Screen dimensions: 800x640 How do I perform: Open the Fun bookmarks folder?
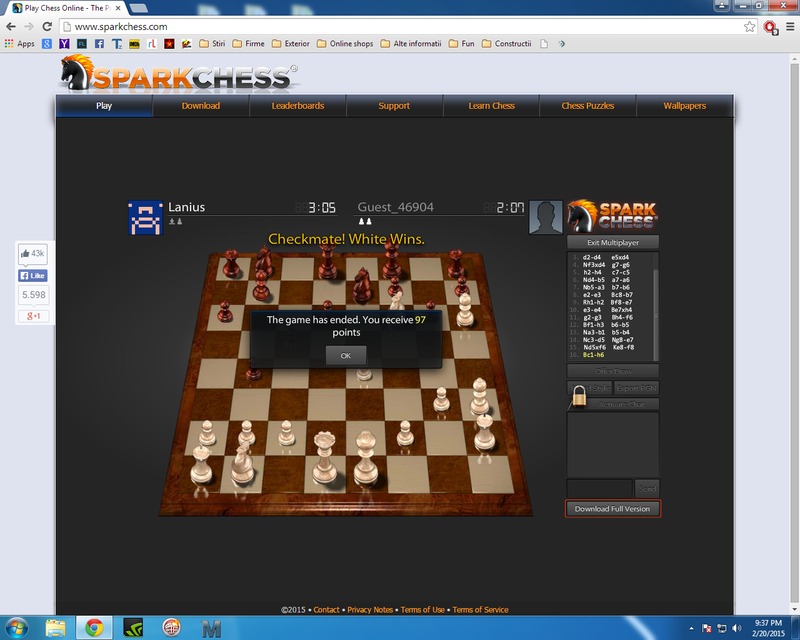pyautogui.click(x=462, y=44)
